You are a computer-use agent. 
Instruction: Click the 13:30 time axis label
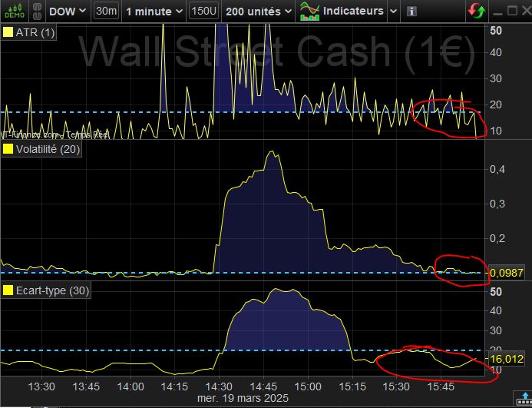click(41, 386)
